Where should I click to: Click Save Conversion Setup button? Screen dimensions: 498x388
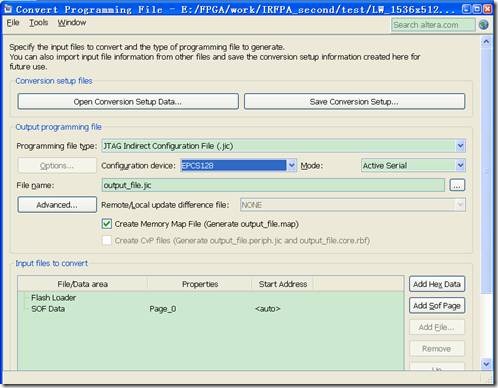354,101
